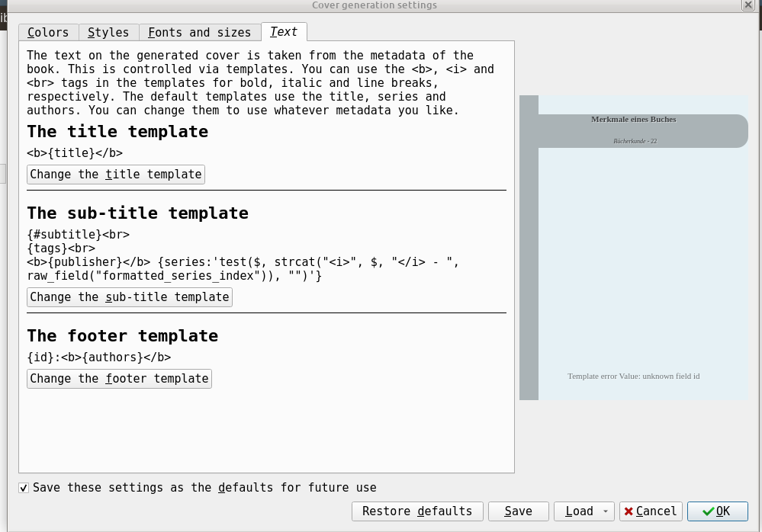
Task: Open the Styles tab
Action: (108, 32)
